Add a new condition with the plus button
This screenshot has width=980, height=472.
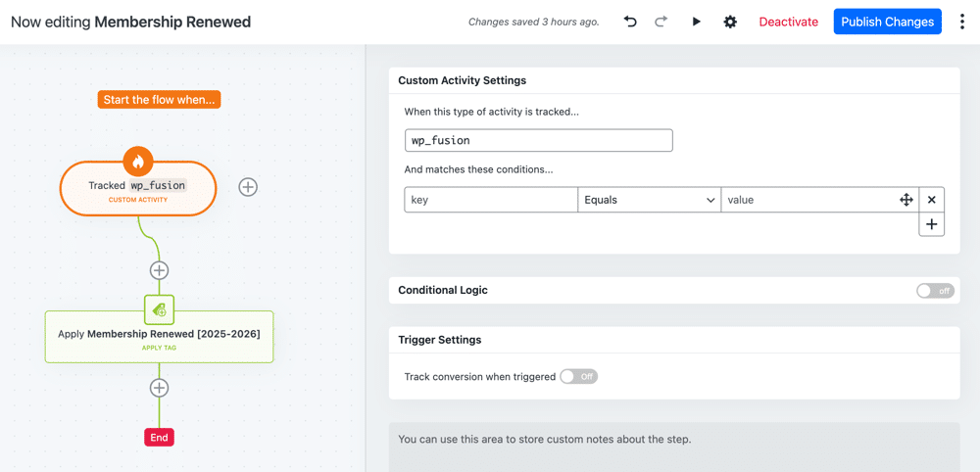click(932, 224)
